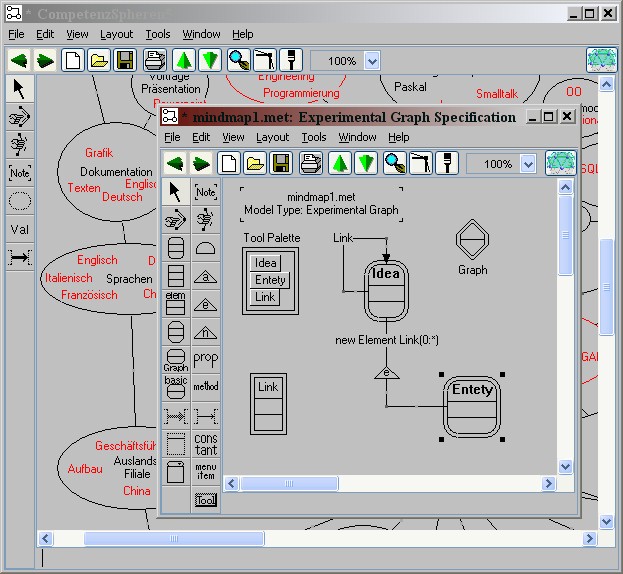Click the back arrow in the mindmap1.met toolbar
623x574 pixels.
(x=175, y=163)
